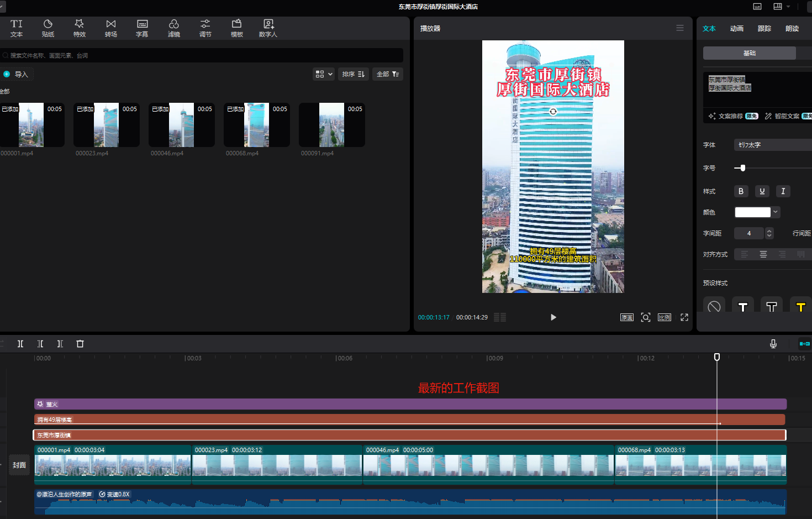Click the trim-right tool above the timeline
The image size is (812, 519).
(60, 344)
